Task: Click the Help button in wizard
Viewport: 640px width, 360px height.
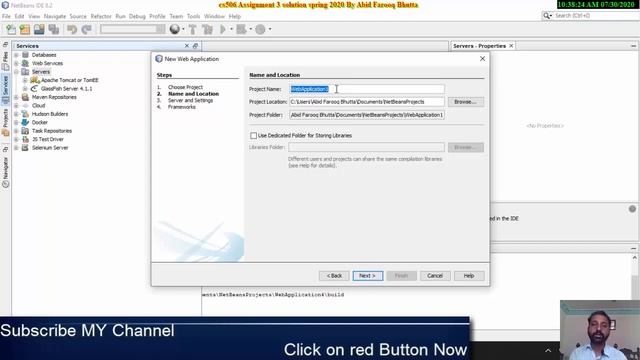Action: (x=469, y=276)
